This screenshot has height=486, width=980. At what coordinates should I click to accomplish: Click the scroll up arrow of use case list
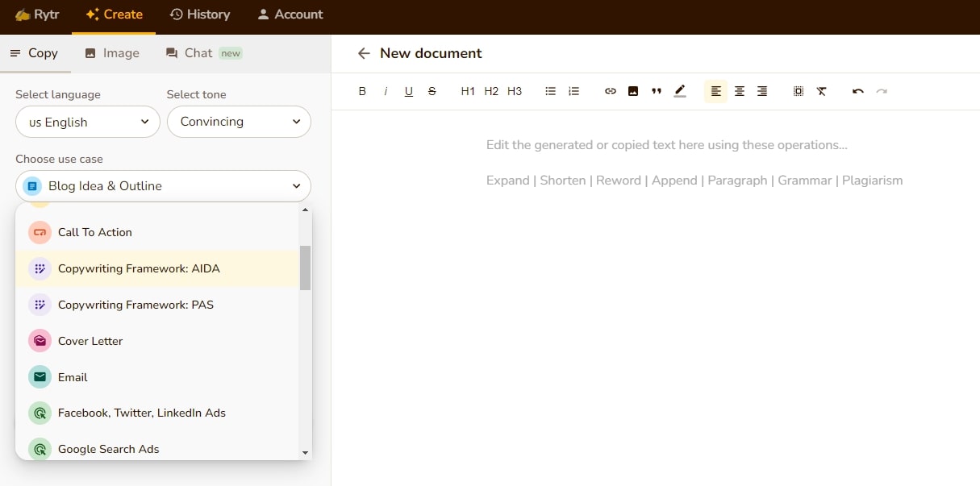tap(305, 210)
